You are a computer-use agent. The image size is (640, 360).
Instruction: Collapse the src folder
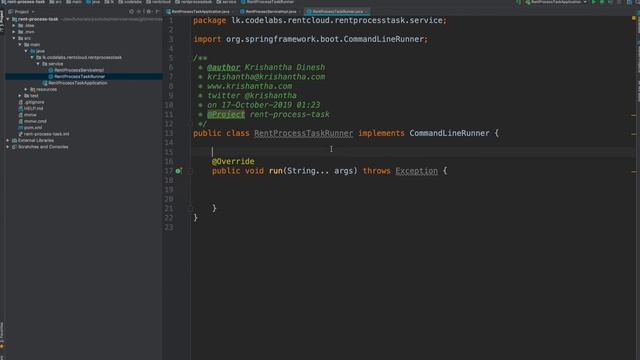coord(14,38)
